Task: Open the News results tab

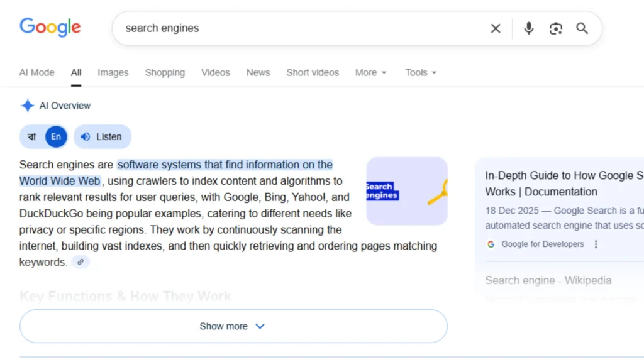Action: point(258,72)
